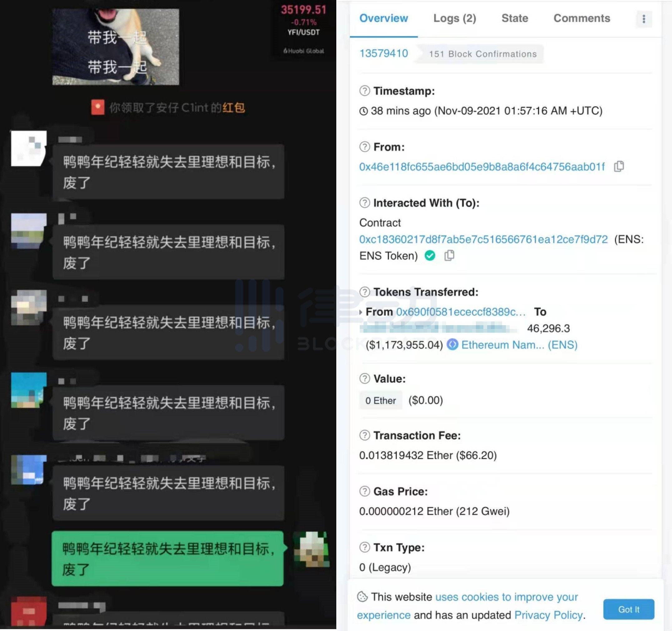Screen dimensions: 672x631
Task: Copy the From address icon
Action: point(640,166)
